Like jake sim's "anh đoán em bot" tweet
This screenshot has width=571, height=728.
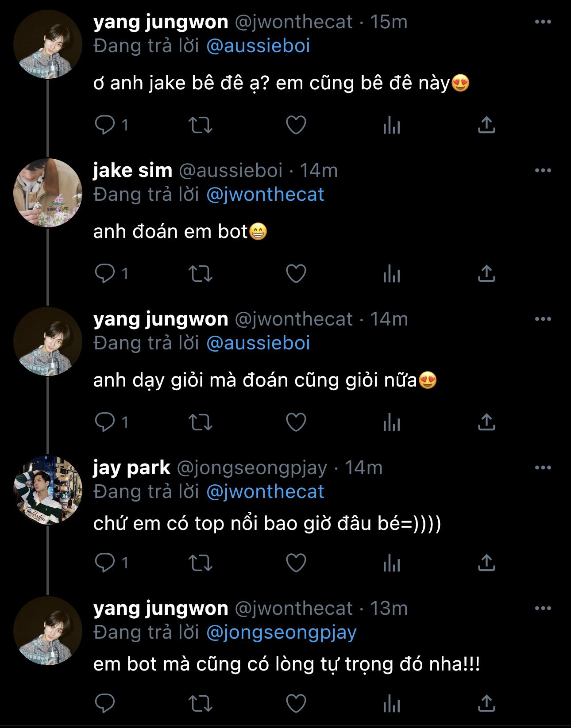point(296,274)
